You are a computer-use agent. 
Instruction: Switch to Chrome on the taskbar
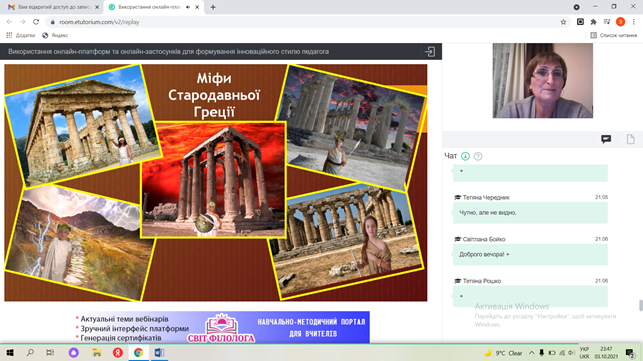(x=139, y=353)
